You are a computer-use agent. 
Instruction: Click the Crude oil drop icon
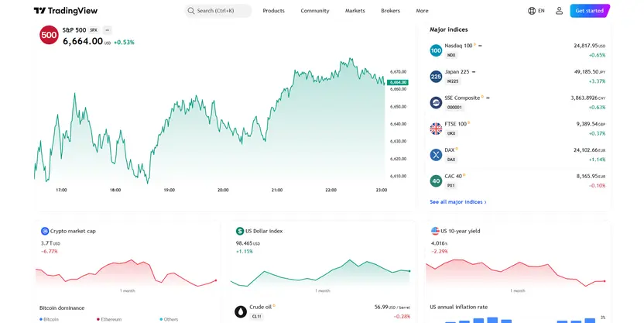240,311
